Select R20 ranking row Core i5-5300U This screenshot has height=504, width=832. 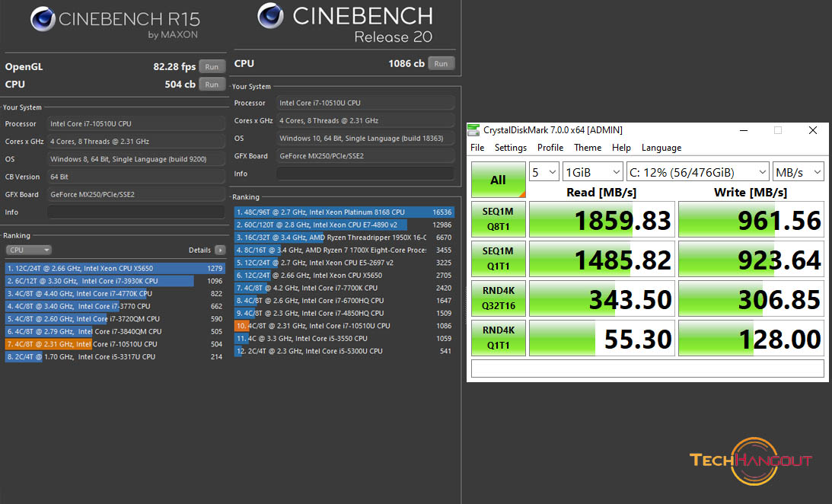(344, 351)
